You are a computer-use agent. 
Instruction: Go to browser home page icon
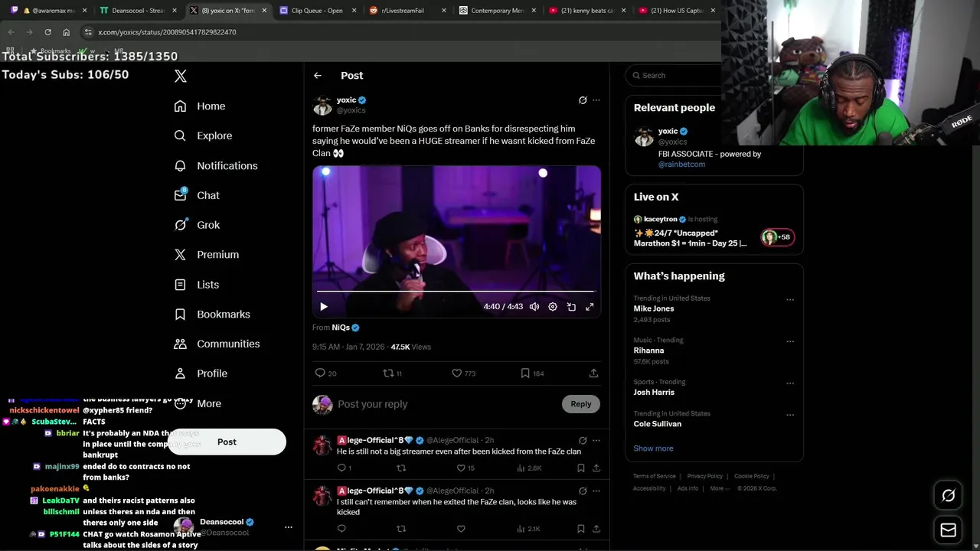pos(67,32)
